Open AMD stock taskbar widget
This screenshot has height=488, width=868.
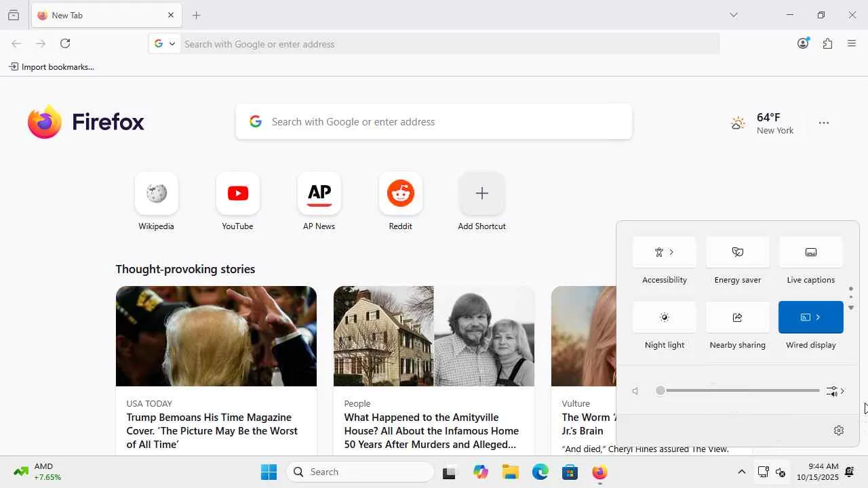(37, 472)
